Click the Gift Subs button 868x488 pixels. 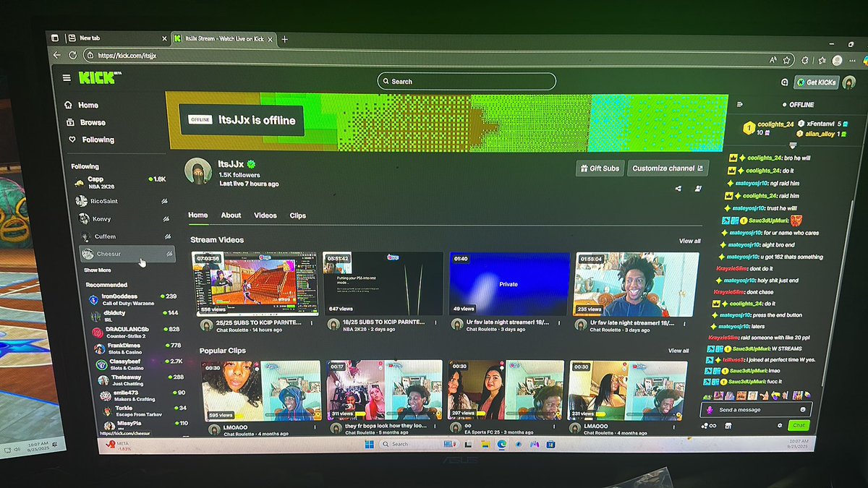click(x=599, y=168)
